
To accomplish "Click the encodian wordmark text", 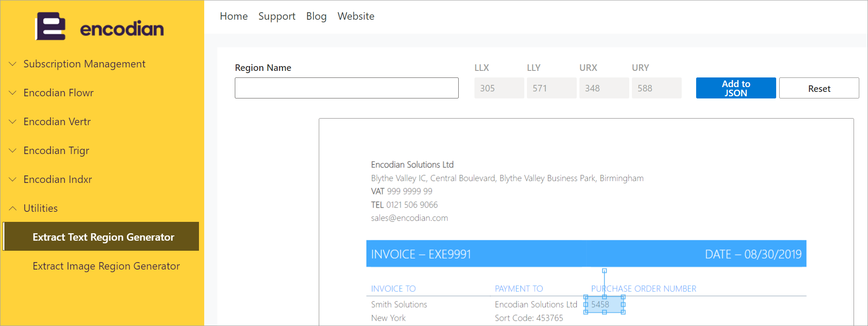I will pyautogui.click(x=122, y=28).
